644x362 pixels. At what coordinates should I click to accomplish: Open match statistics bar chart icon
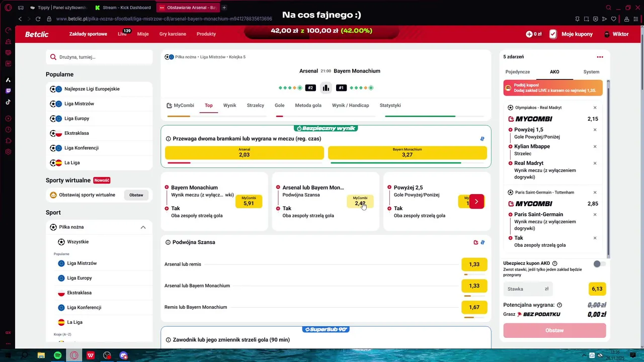click(x=326, y=88)
